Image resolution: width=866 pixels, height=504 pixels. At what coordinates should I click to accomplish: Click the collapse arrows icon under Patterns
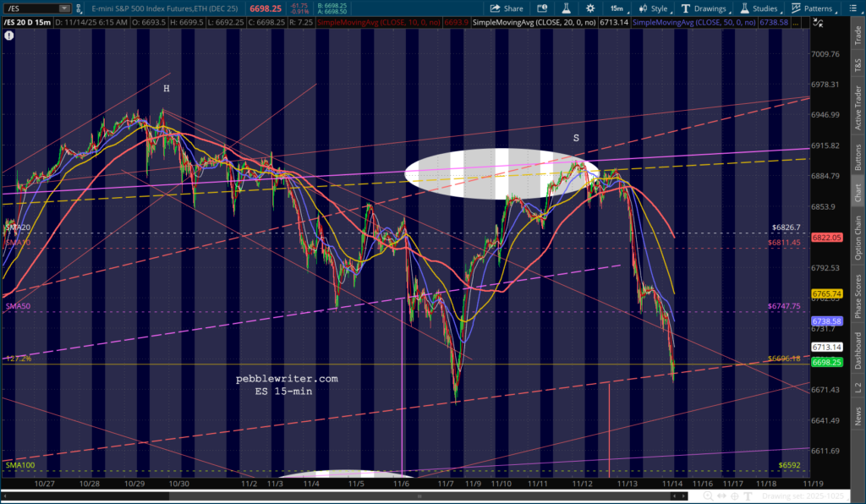(x=818, y=23)
